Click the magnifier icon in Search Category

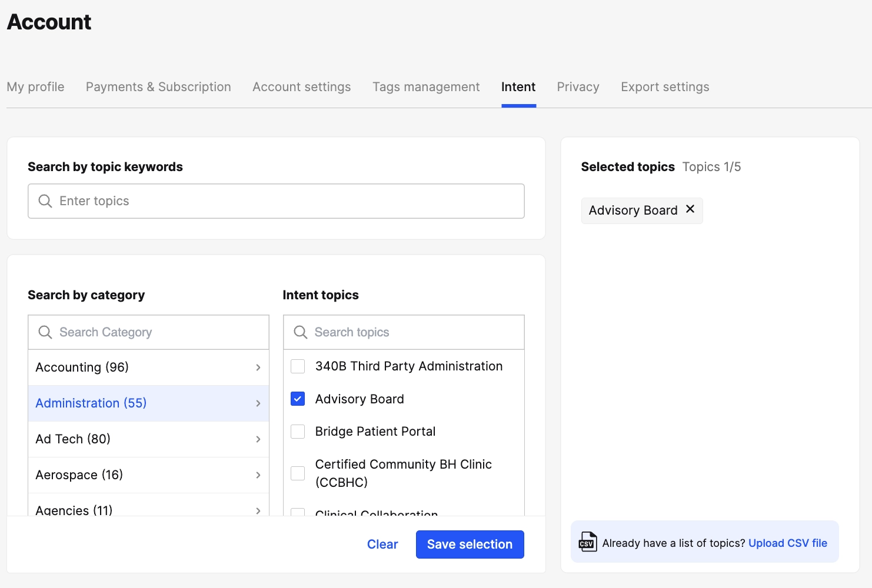tap(45, 332)
